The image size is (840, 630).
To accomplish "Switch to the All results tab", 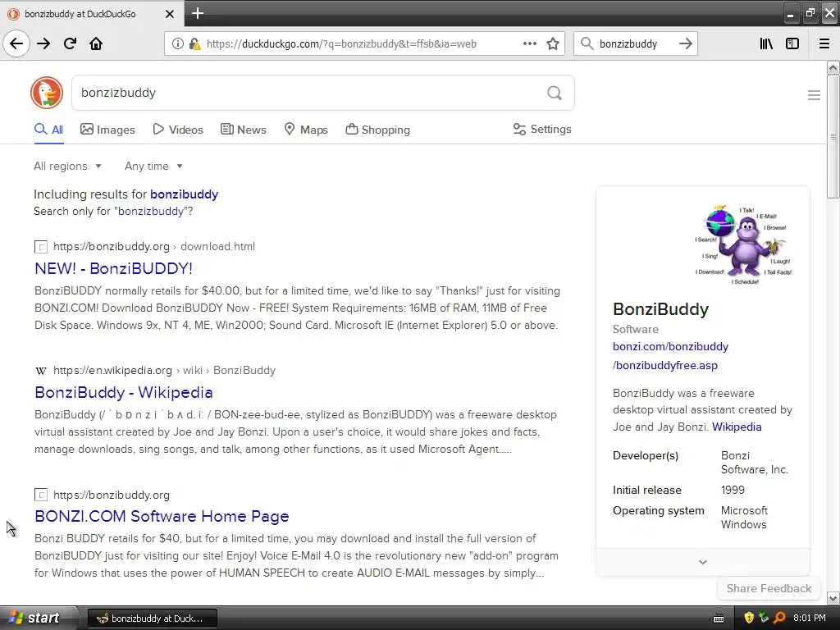I will coord(48,130).
